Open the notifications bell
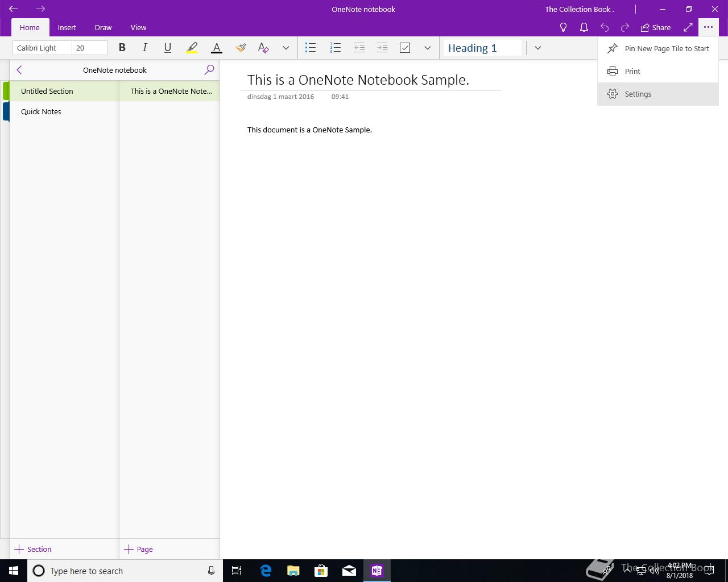This screenshot has width=728, height=582. (584, 27)
